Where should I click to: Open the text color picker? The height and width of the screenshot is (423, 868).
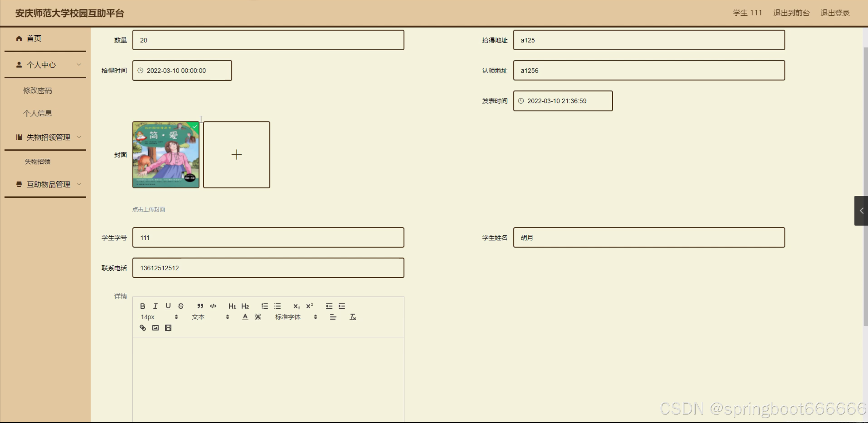coord(245,317)
